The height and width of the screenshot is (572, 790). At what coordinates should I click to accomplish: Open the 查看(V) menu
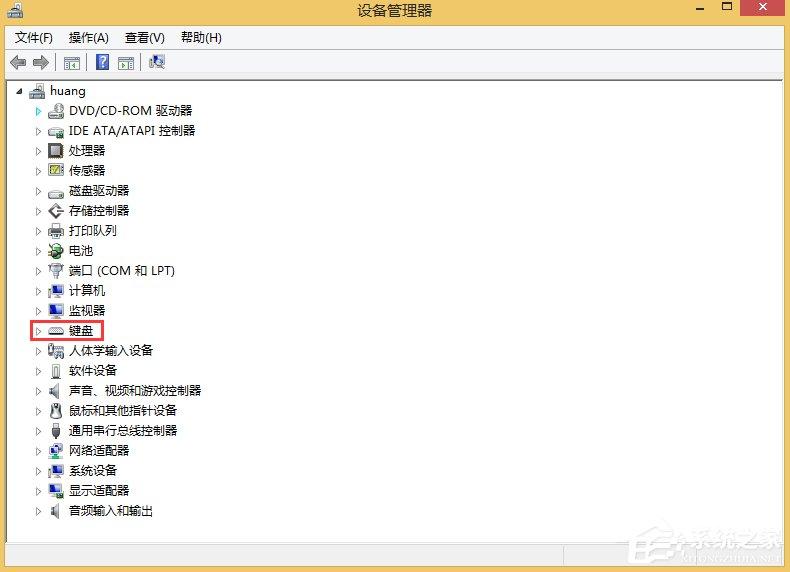click(145, 38)
